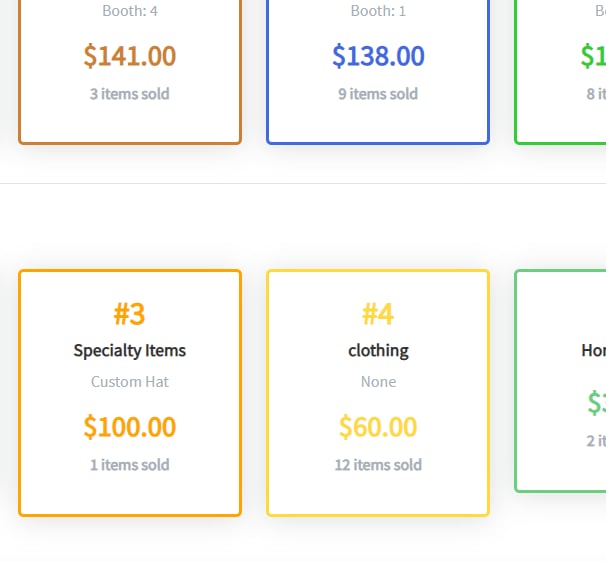Click the 12 items sold text
606x562 pixels.
pyautogui.click(x=378, y=465)
